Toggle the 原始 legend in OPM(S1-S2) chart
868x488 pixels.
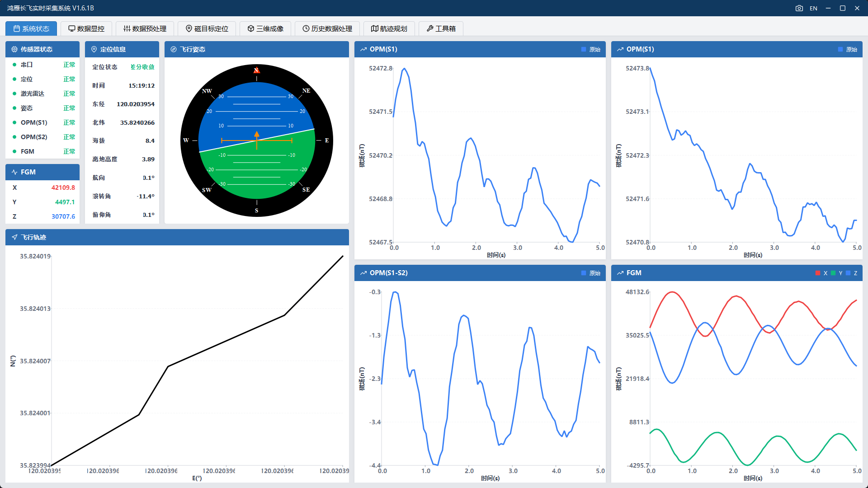(x=591, y=273)
